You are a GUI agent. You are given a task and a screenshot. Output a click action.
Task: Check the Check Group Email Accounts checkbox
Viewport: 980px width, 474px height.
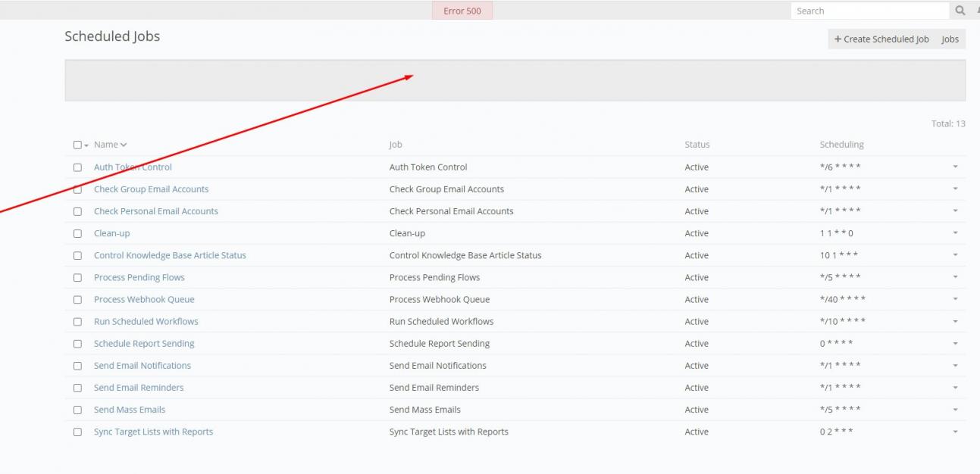coord(77,189)
